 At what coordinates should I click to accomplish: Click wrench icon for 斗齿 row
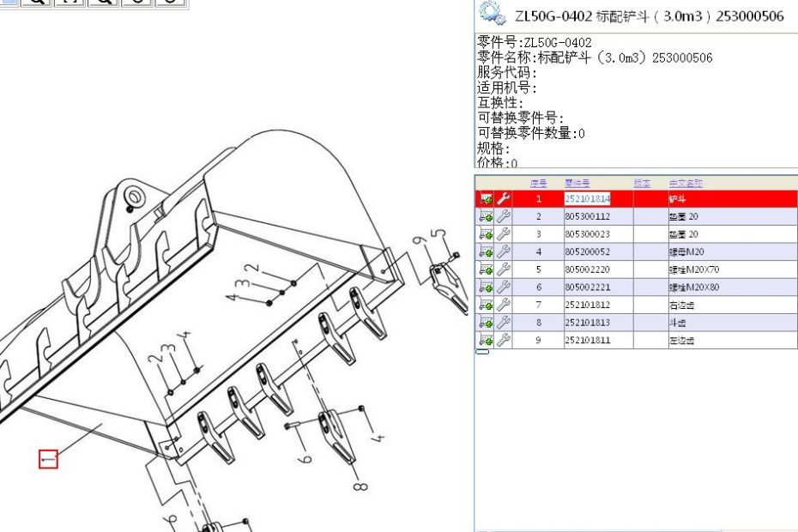[x=504, y=323]
